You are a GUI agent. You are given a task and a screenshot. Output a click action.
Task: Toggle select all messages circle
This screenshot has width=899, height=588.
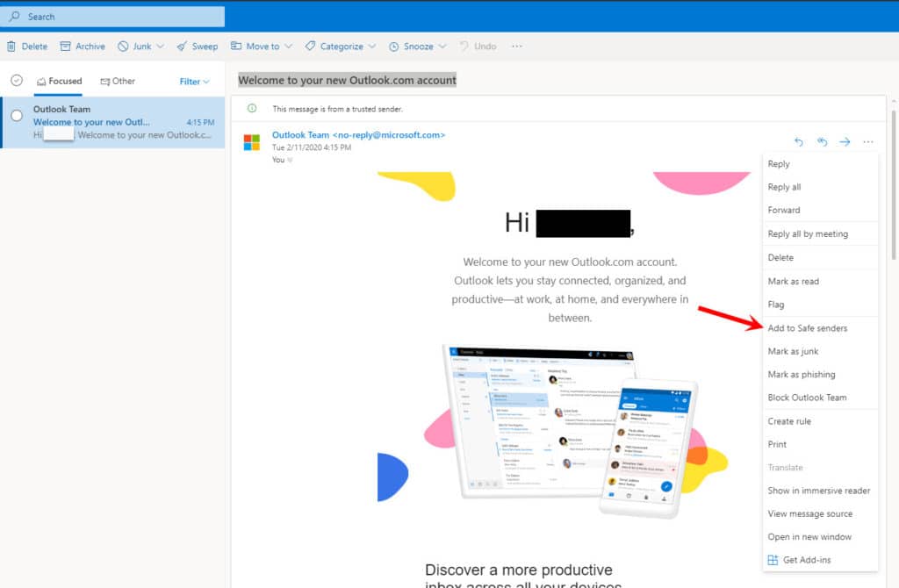[16, 80]
